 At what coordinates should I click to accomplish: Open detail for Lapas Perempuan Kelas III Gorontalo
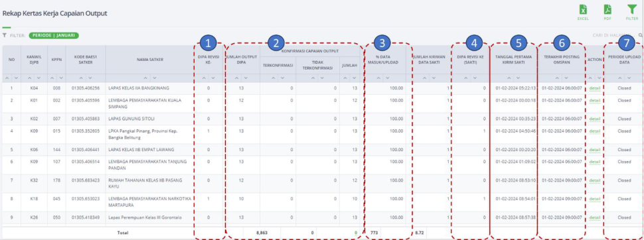[x=594, y=217]
